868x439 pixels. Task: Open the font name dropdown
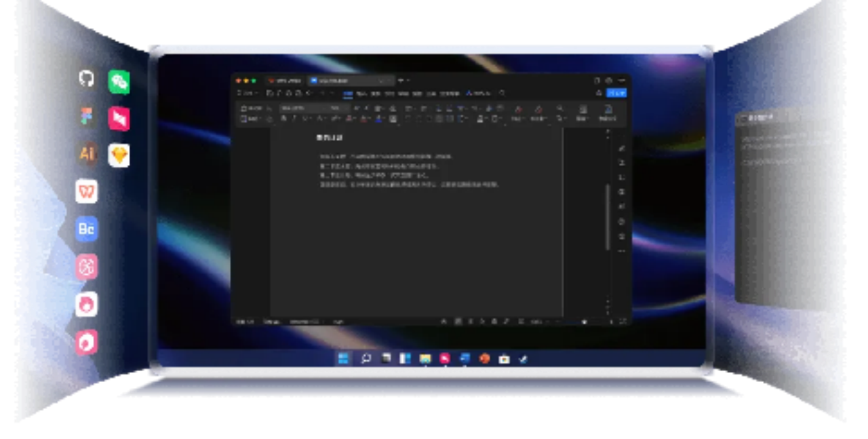(303, 108)
